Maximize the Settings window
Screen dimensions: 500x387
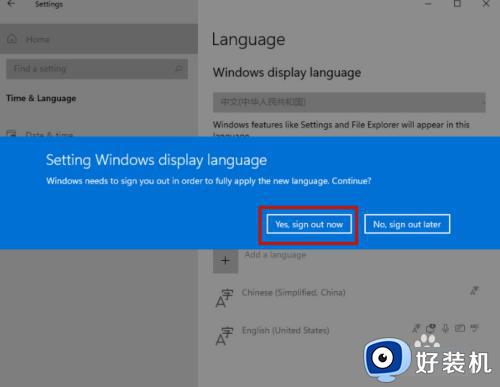(457, 4)
